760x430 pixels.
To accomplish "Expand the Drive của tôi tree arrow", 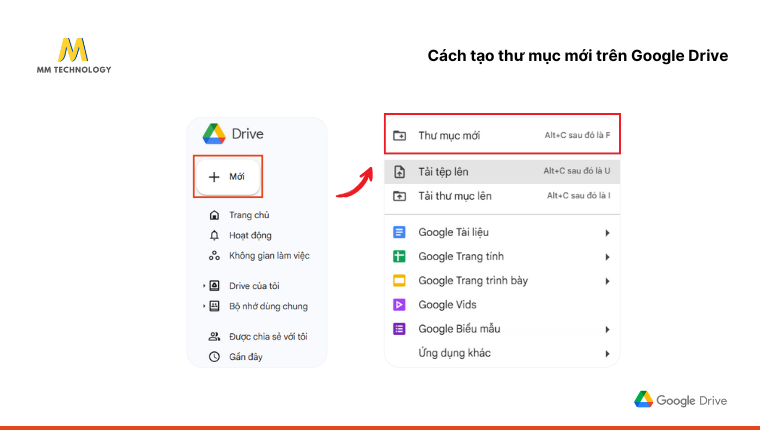I will [204, 286].
